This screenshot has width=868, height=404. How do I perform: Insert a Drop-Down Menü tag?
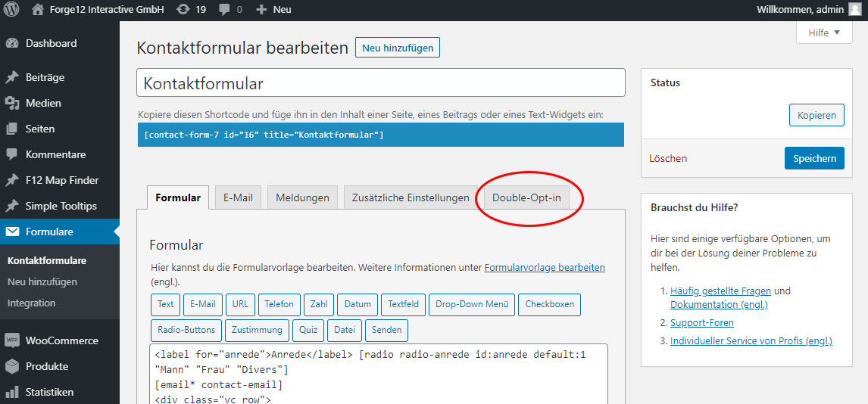[x=472, y=305]
